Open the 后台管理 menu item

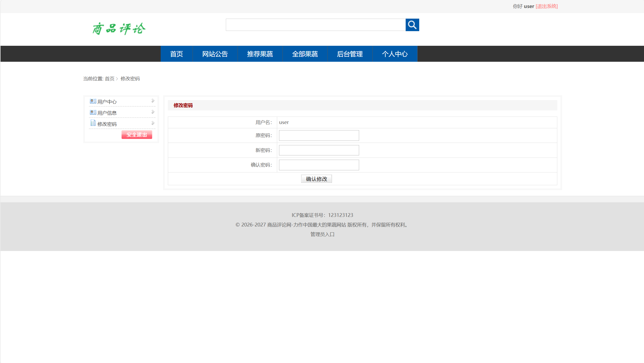pos(350,54)
